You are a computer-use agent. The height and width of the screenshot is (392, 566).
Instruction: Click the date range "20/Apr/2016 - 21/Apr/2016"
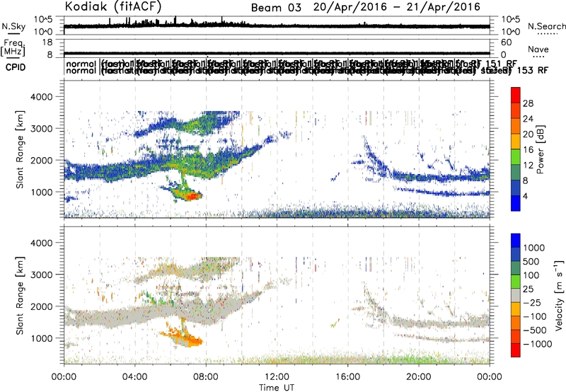point(397,7)
